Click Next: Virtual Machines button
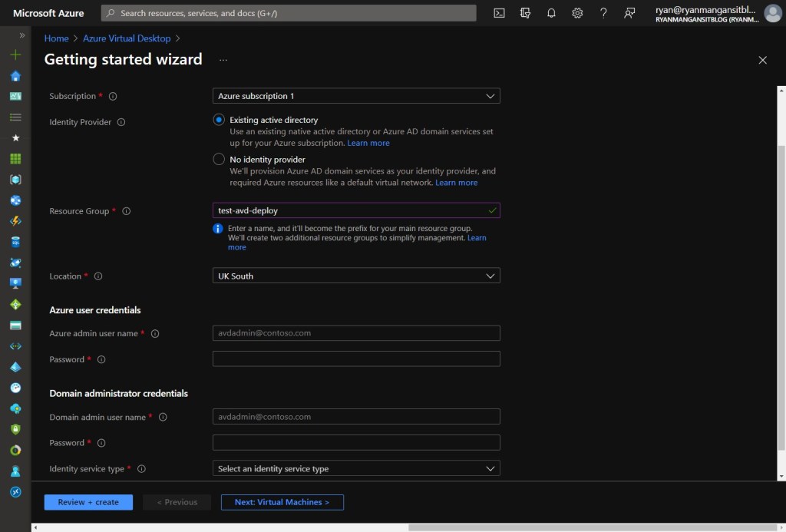Viewport: 786px width, 532px height. click(x=282, y=502)
